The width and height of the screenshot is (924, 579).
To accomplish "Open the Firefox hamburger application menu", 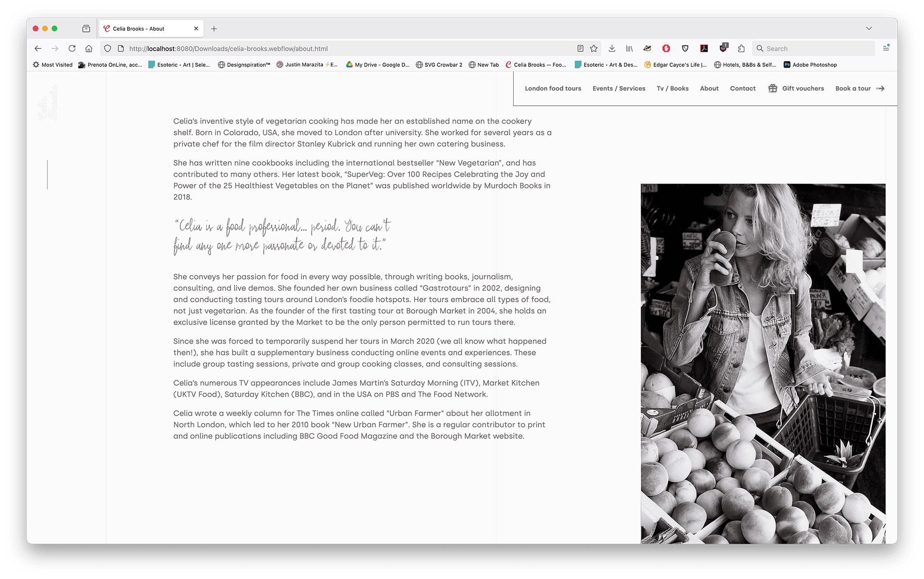I will click(886, 48).
